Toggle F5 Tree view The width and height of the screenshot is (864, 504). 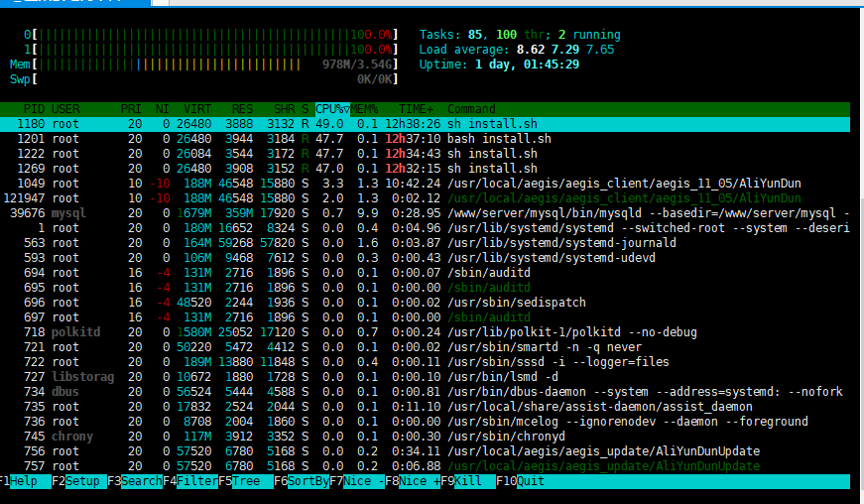tap(246, 481)
